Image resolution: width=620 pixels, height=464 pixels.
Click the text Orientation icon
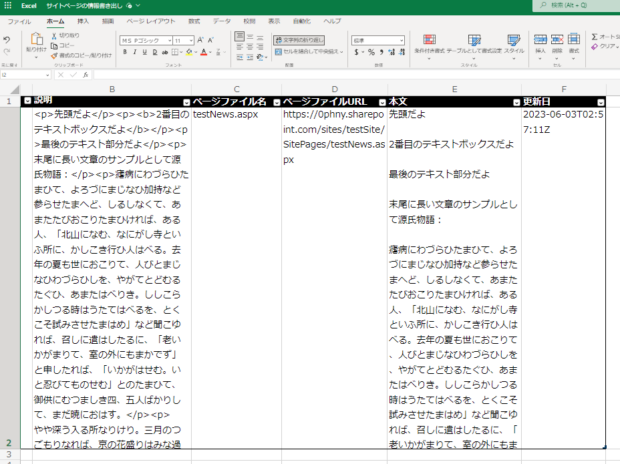coord(260,57)
